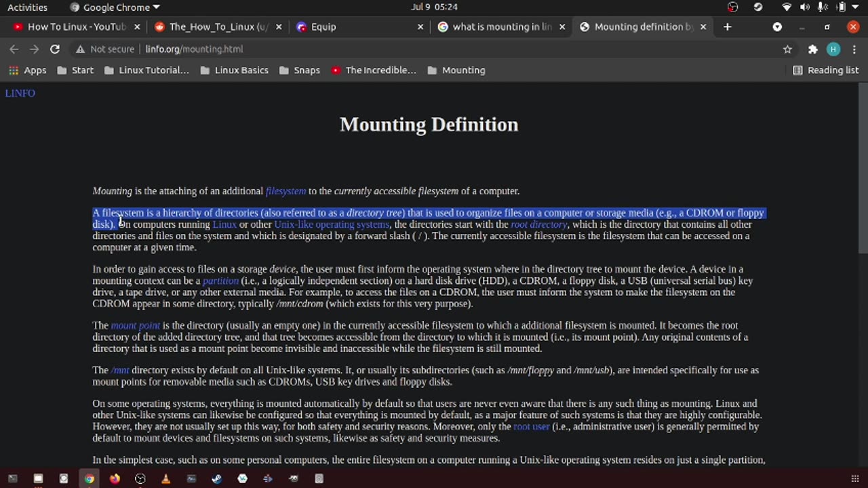Click the volume speaker icon in top panel
The image size is (868, 488).
pyautogui.click(x=805, y=7)
